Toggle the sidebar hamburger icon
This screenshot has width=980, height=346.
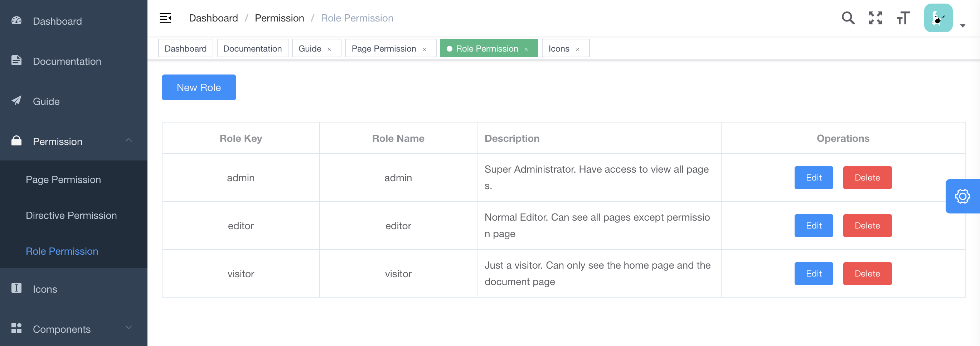coord(165,18)
